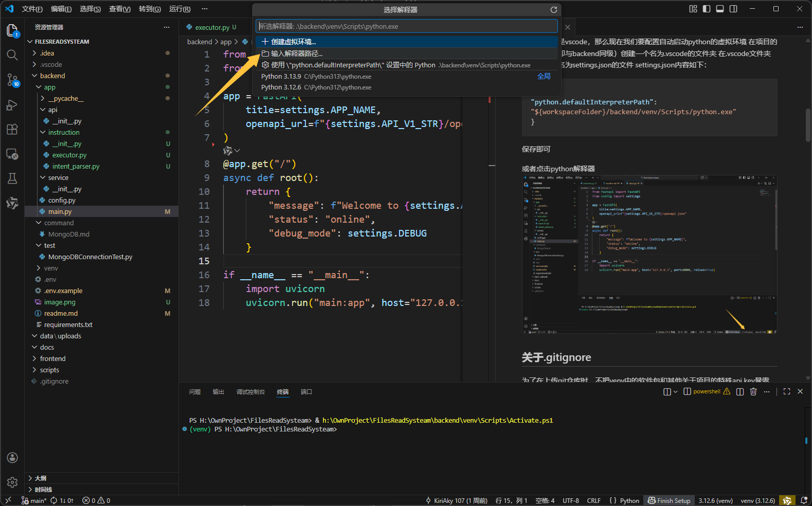Toggle primary side bar layout button
Viewport: 812px width, 506px height.
[x=707, y=9]
